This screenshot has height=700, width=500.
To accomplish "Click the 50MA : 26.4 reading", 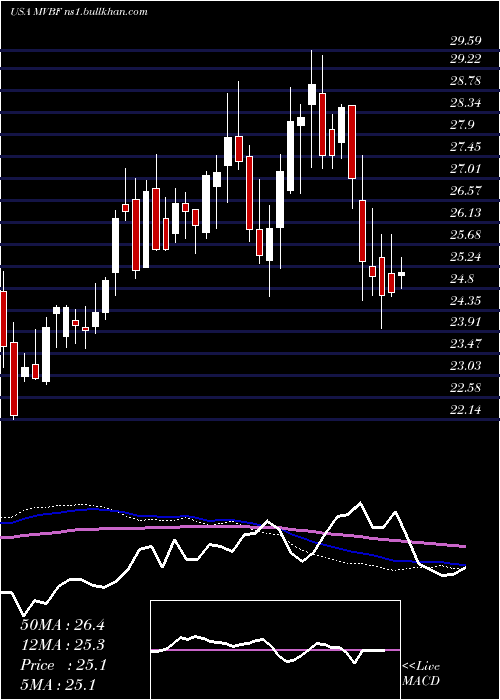I will pyautogui.click(x=62, y=625).
